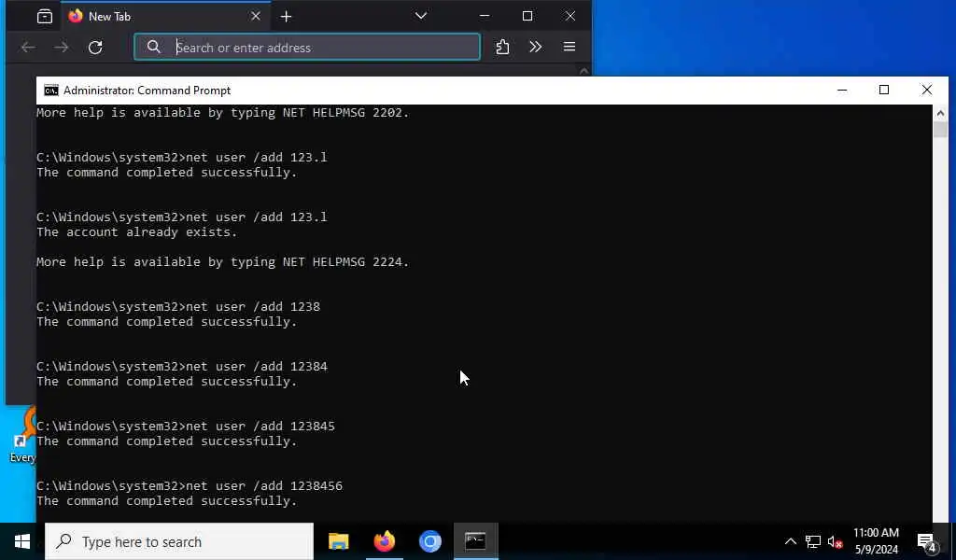Show more tools overflow chevron
The image size is (956, 560).
[535, 47]
